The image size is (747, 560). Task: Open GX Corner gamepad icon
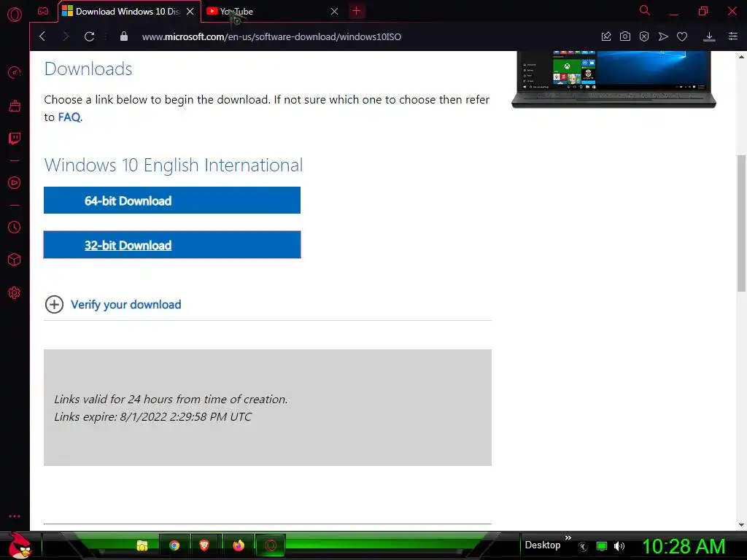[x=43, y=12]
